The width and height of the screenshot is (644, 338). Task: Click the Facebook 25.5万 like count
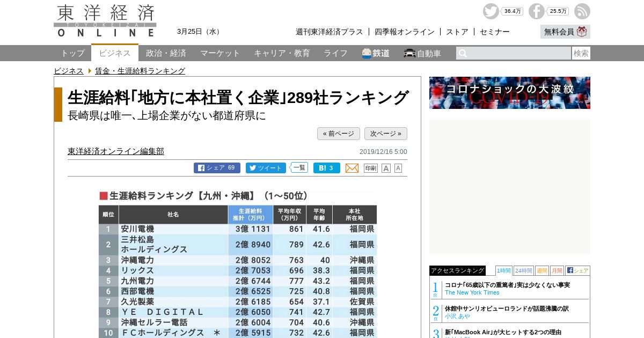coord(558,11)
